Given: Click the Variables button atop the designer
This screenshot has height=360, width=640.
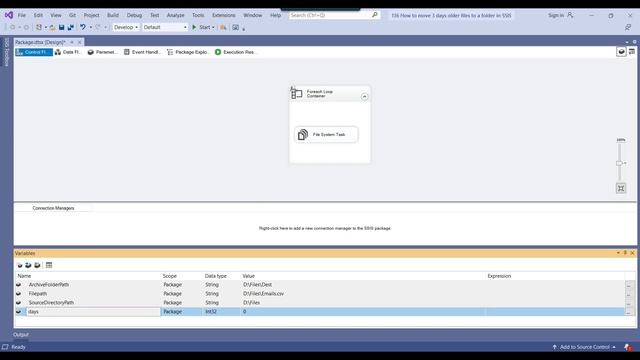Looking at the screenshot, I should click(621, 52).
